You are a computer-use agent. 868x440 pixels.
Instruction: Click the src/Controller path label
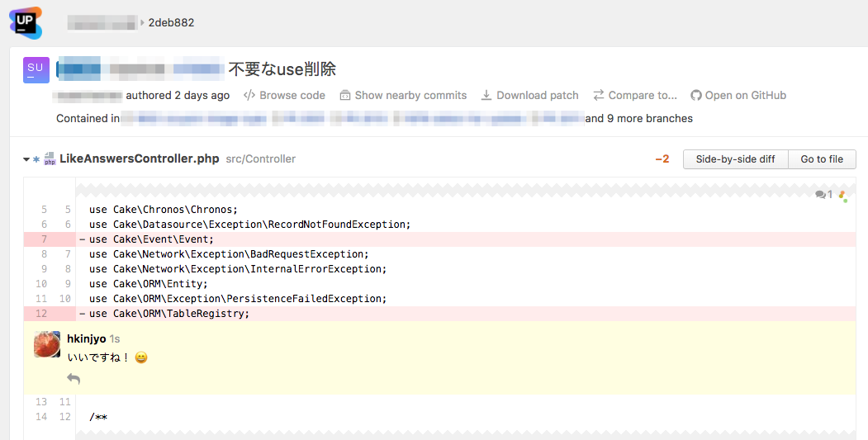(x=261, y=159)
